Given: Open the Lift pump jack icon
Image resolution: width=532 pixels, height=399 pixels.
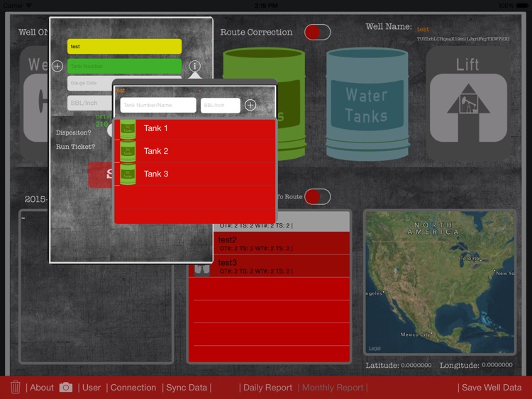Looking at the screenshot, I should 468,103.
